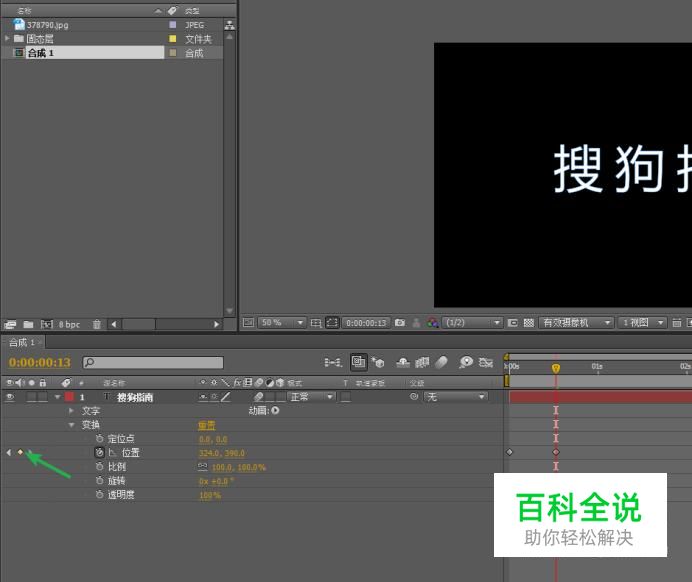Viewport: 692px width, 582px height.
Task: Toggle draft 3D icon in timeline
Action: [x=378, y=363]
